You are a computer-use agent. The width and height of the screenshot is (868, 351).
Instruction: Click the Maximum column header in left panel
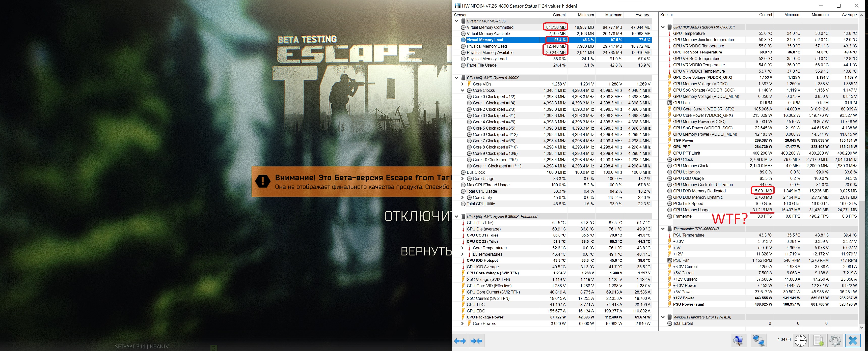613,15
